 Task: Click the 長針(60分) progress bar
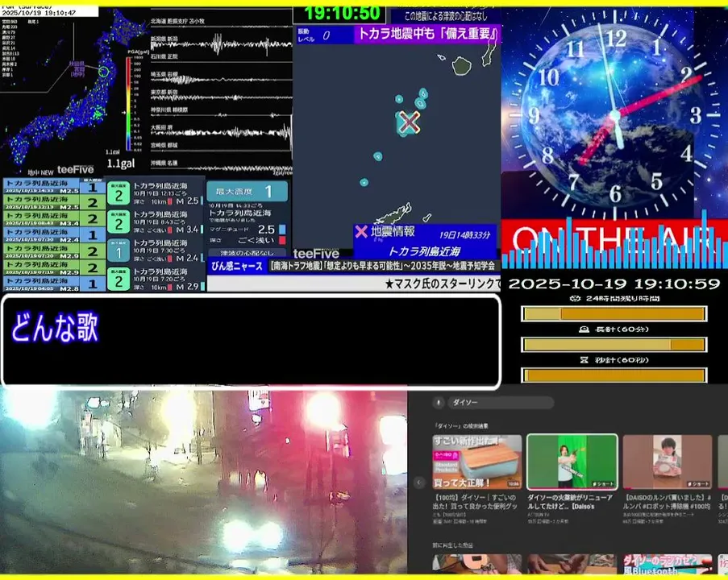coord(614,344)
